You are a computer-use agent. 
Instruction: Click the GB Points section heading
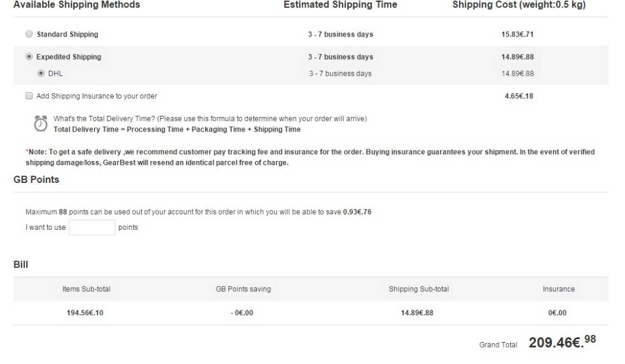[x=36, y=179]
